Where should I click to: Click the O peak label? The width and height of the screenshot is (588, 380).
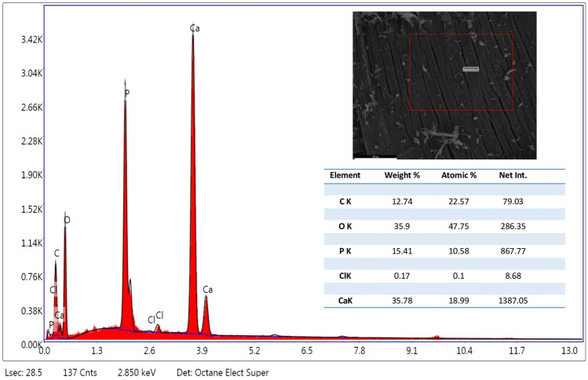point(68,220)
